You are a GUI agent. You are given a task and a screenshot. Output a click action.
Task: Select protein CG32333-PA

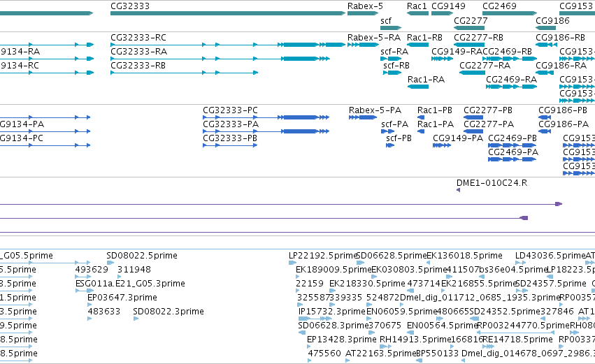230,125
